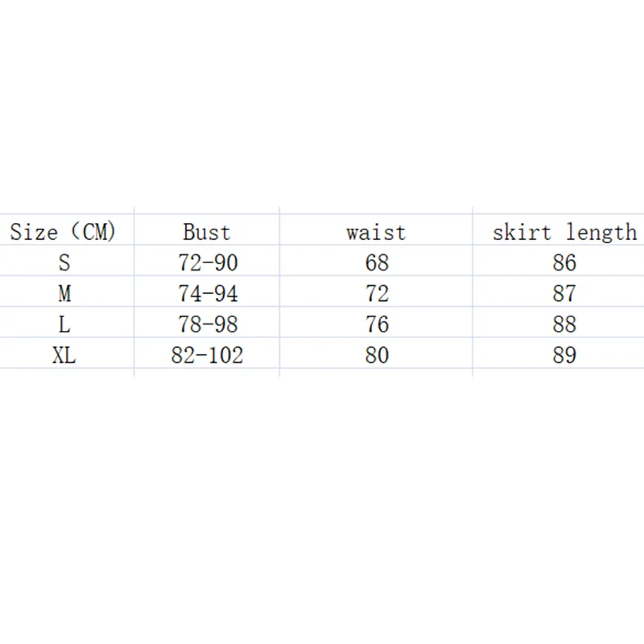Select the "skirt length" header cell

(564, 233)
